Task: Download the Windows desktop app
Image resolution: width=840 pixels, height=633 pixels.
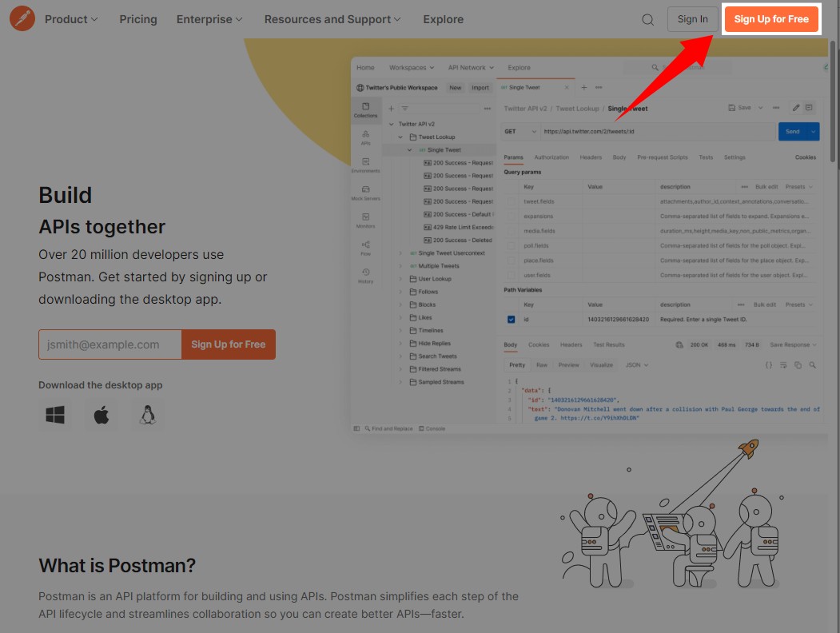Action: (x=55, y=415)
